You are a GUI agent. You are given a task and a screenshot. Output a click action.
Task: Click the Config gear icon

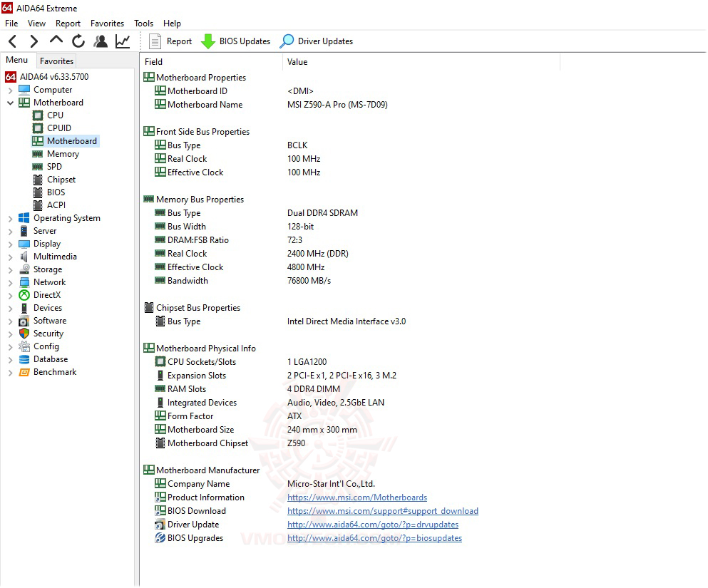(x=24, y=346)
